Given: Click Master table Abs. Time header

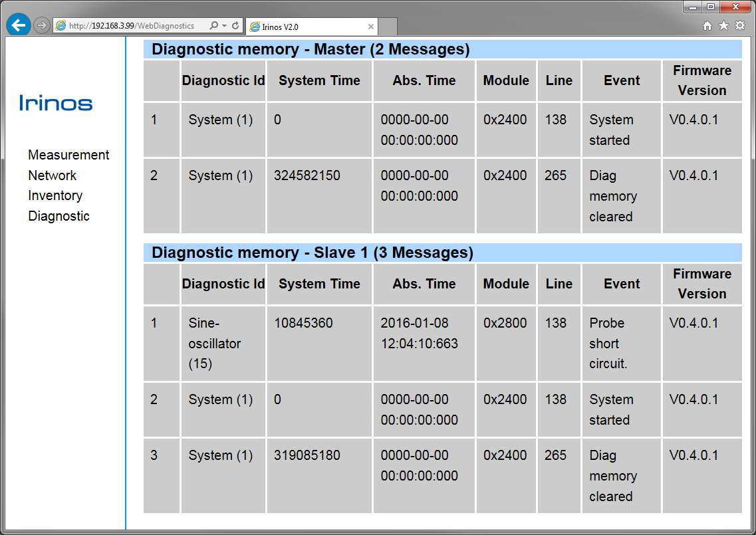Looking at the screenshot, I should click(x=424, y=80).
